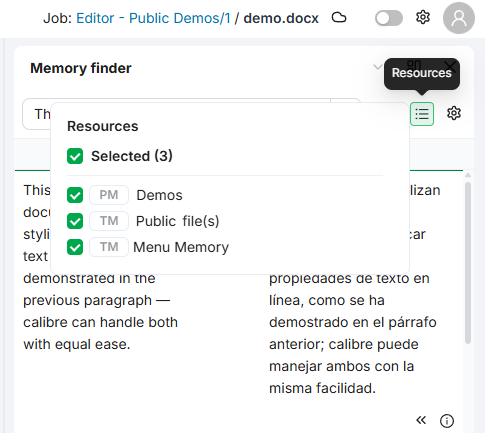Open Memory finder settings gear
Image resolution: width=485 pixels, height=433 pixels.
tap(454, 113)
